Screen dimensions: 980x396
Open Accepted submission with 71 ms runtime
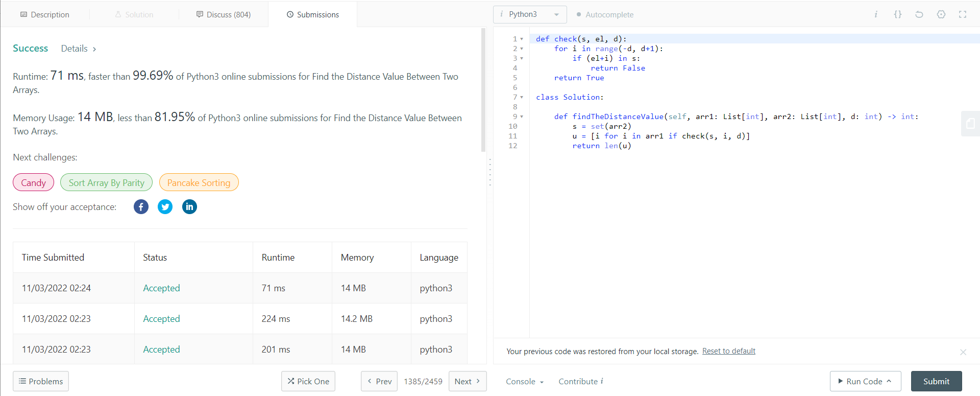pyautogui.click(x=161, y=288)
